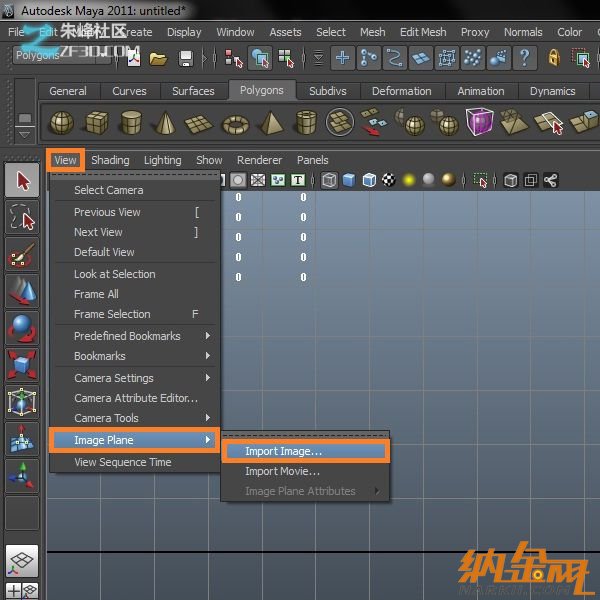Switch to the Deformation shelf tab
Viewport: 600px width, 600px height.
click(x=401, y=91)
